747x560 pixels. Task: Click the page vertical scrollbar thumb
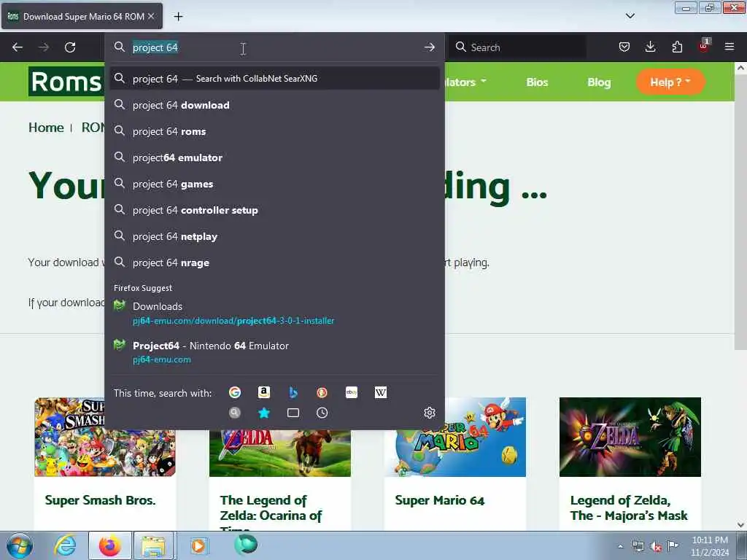point(740,212)
